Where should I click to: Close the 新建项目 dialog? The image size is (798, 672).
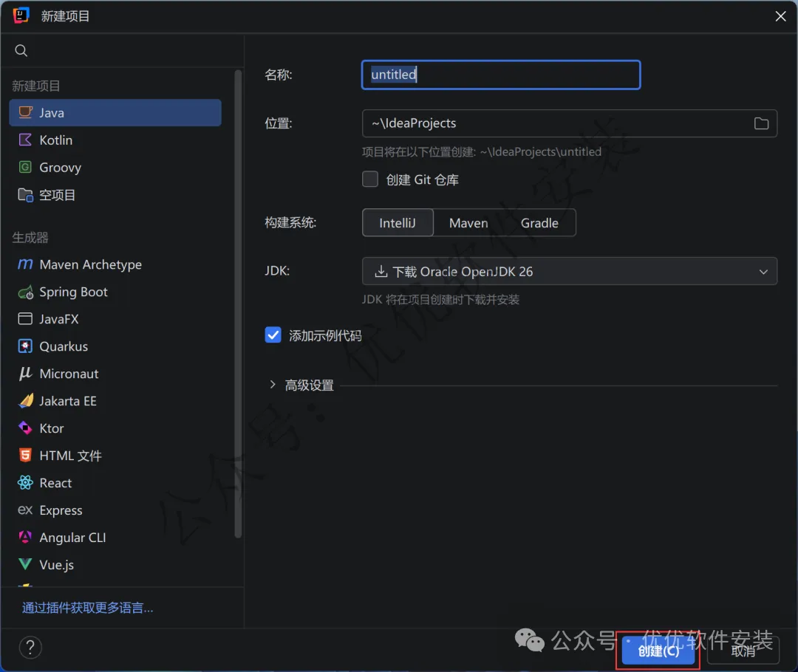(780, 16)
